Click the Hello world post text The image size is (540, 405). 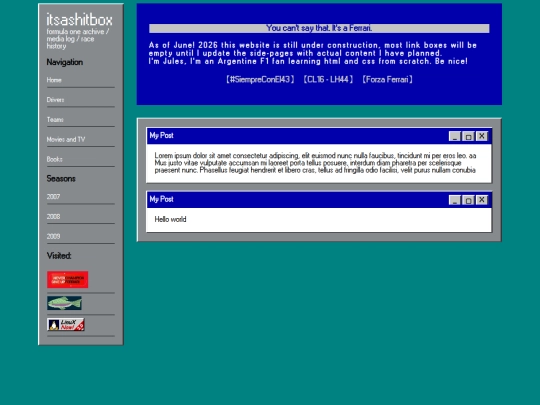click(x=170, y=219)
